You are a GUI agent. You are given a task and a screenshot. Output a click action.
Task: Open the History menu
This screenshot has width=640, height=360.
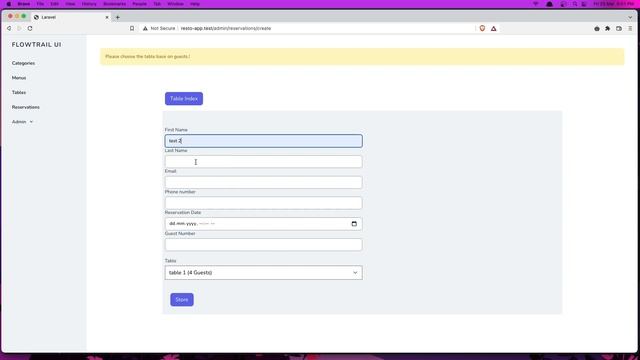coord(89,4)
